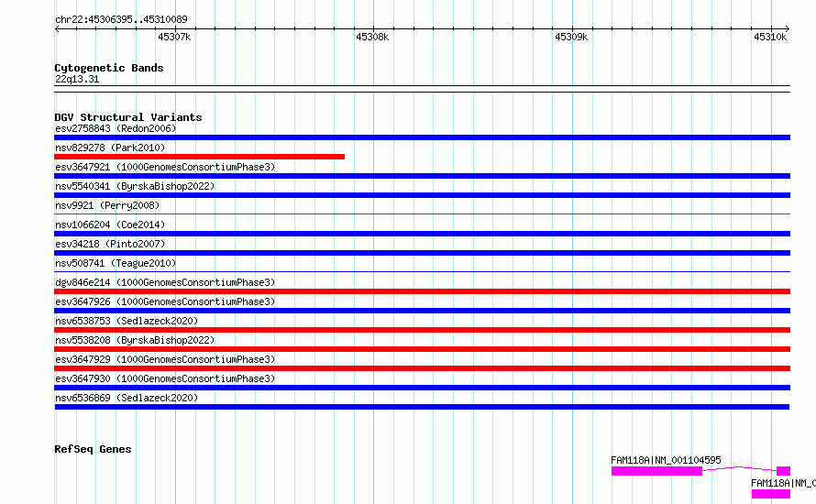The image size is (816, 504).
Task: Click the 45307k ruler tick label
Action: [174, 37]
